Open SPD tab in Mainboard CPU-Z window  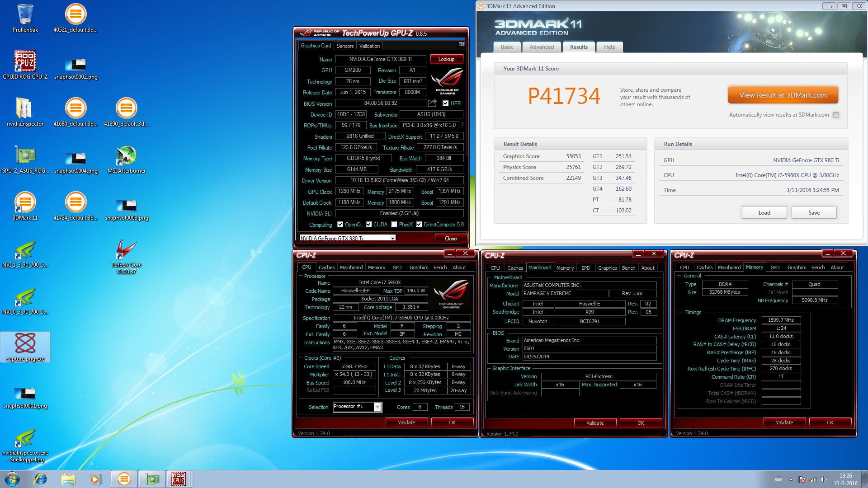(x=585, y=268)
